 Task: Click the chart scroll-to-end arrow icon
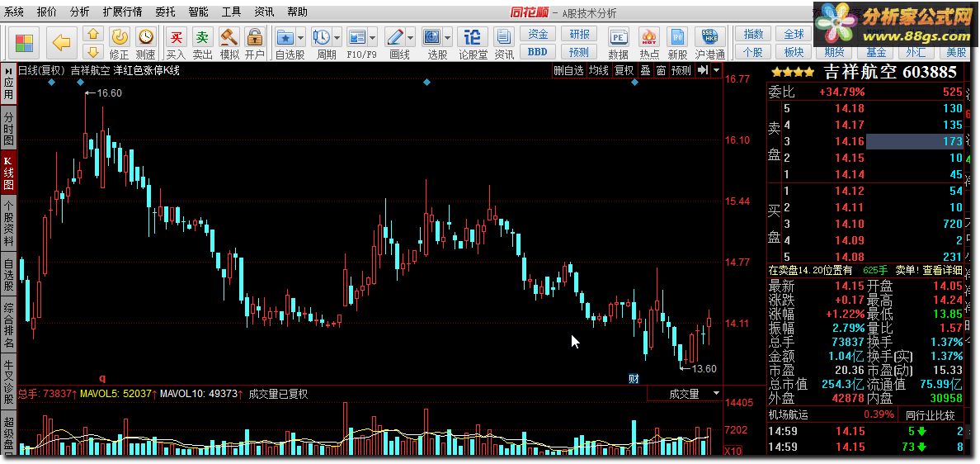pyautogui.click(x=703, y=70)
